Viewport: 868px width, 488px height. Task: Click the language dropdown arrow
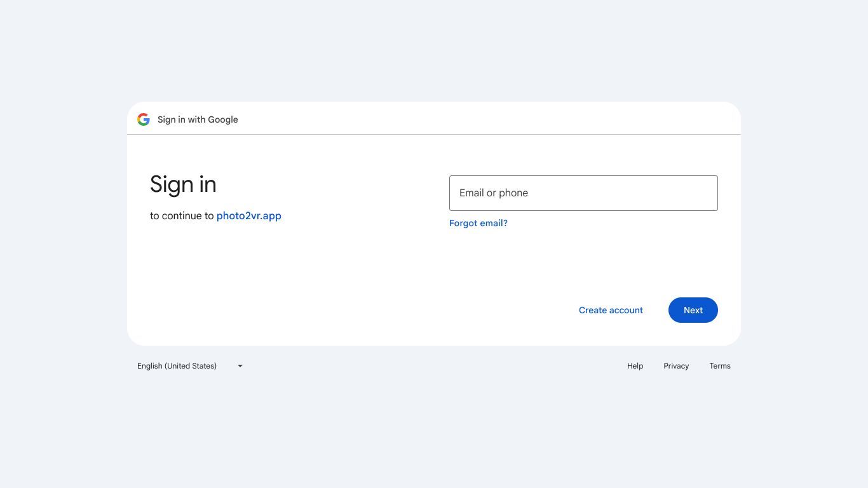click(x=240, y=366)
